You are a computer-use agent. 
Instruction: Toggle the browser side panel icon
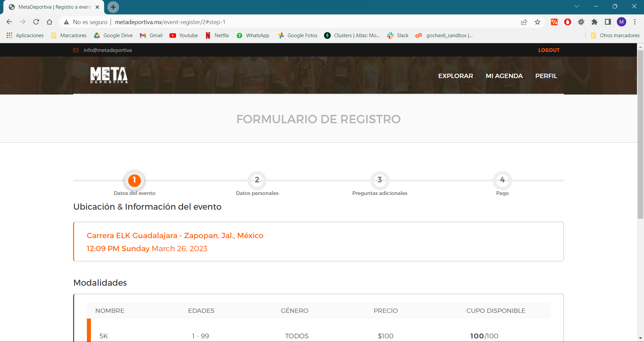pos(608,22)
